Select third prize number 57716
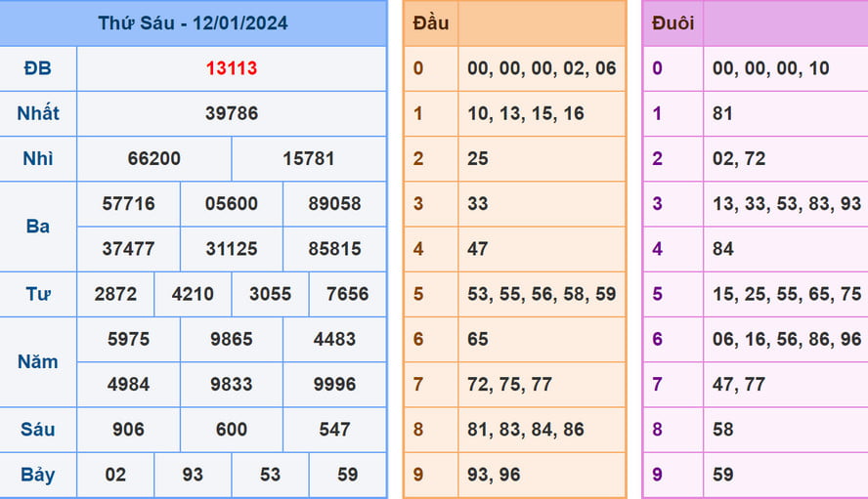This screenshot has width=868, height=499. [x=128, y=204]
